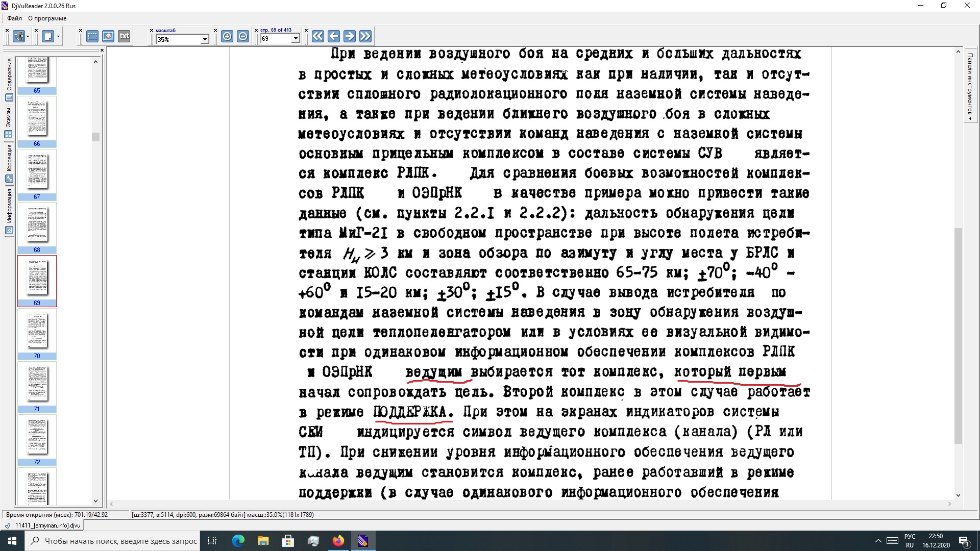Switch to the Коррекция side tab
The width and height of the screenshot is (980, 551).
9,163
